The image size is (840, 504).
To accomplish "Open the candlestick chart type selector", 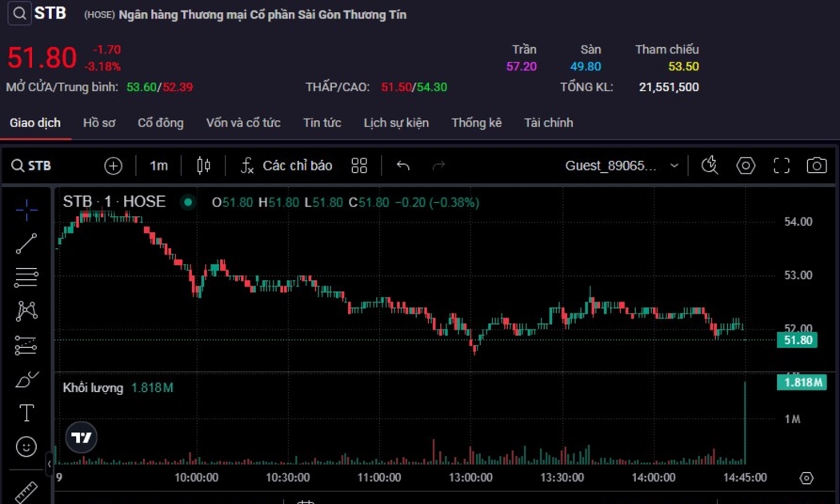I will point(204,166).
